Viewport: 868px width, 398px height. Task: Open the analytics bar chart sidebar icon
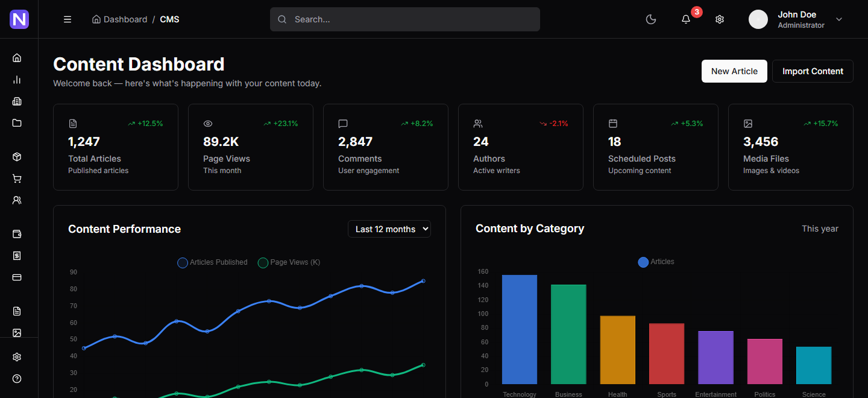point(17,80)
